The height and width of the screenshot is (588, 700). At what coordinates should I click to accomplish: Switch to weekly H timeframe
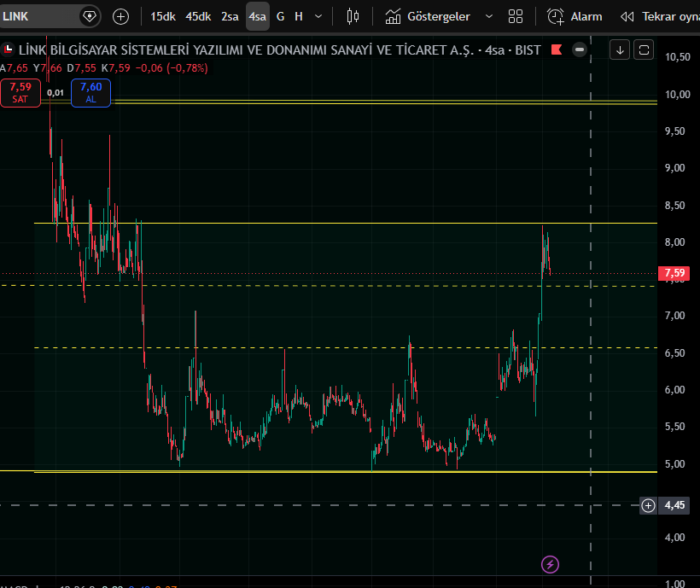(x=299, y=16)
